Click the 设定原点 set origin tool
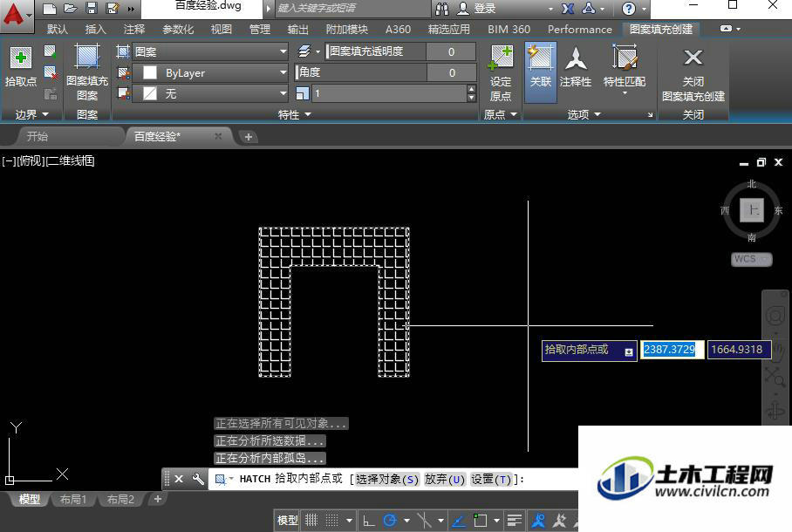This screenshot has width=792, height=532. [501, 73]
